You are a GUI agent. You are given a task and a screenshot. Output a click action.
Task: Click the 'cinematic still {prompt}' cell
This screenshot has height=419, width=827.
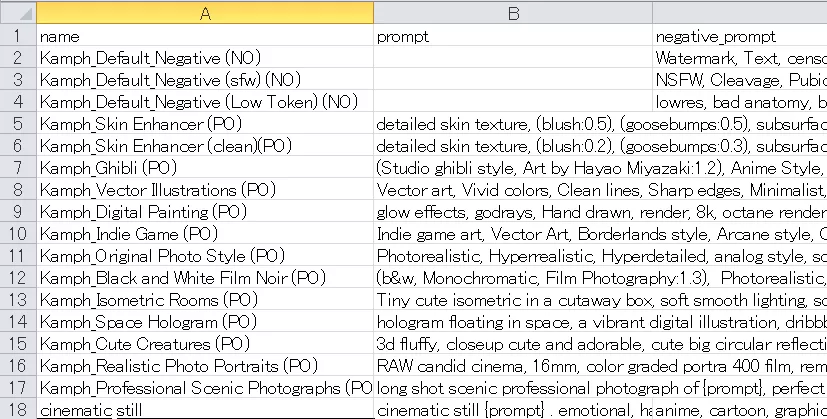pyautogui.click(x=513, y=410)
